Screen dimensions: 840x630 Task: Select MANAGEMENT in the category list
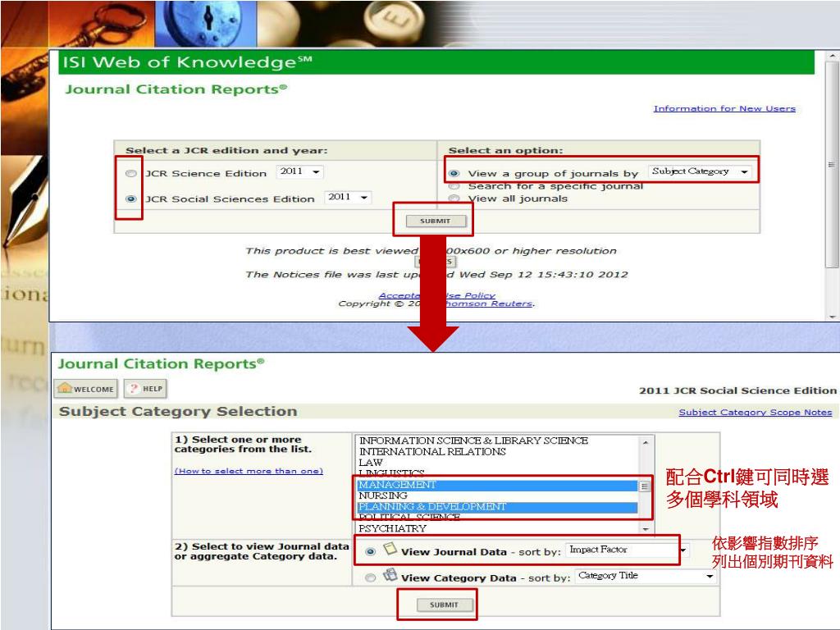tap(497, 485)
